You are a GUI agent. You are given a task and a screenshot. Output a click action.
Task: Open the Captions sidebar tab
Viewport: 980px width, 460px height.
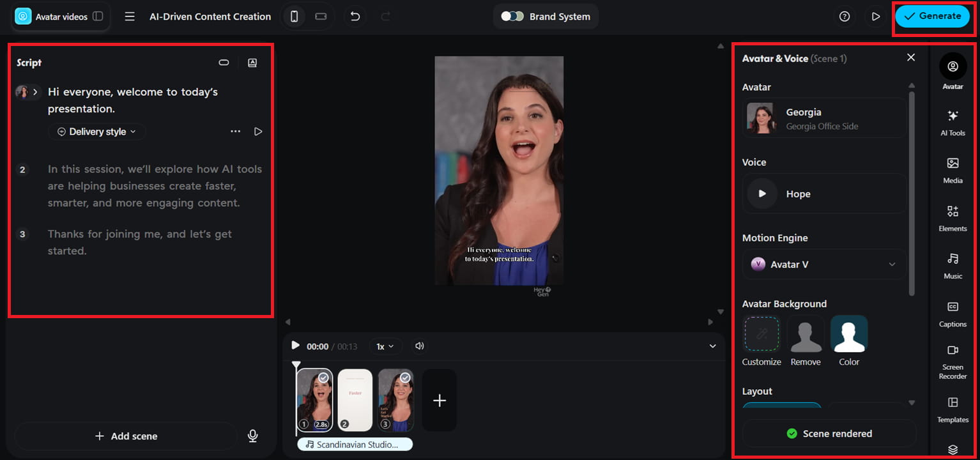[953, 314]
